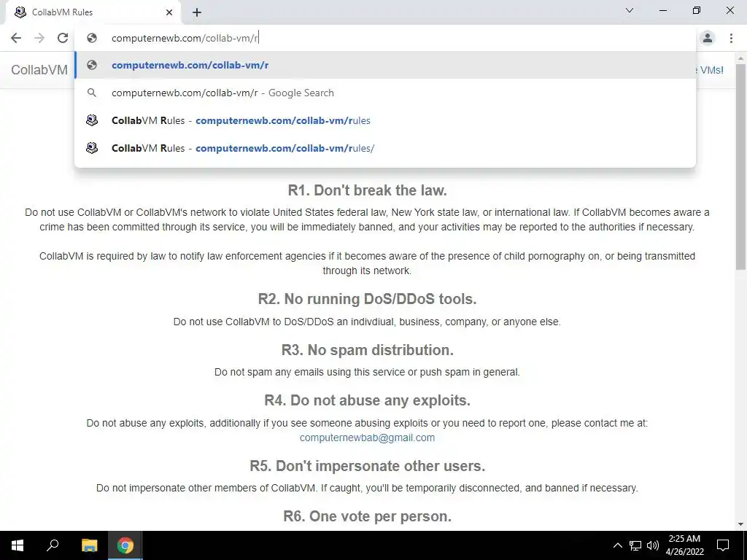Open the volume tray icon
This screenshot has width=747, height=560.
(x=653, y=545)
